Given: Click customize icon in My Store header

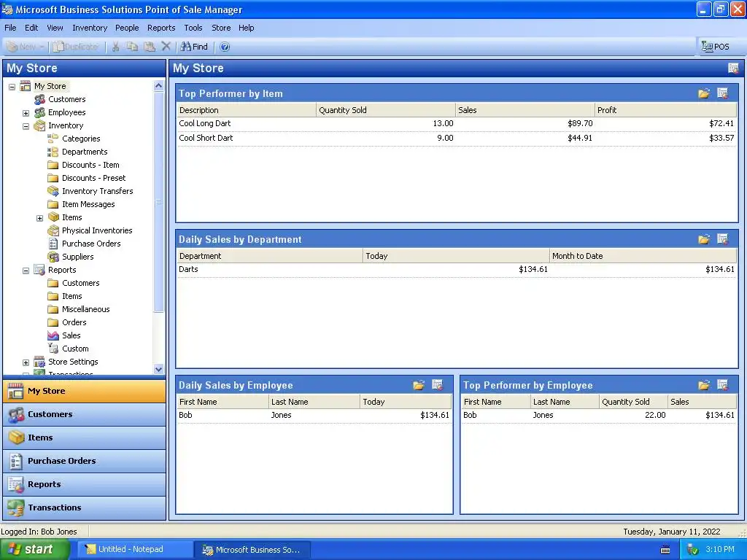Looking at the screenshot, I should 733,68.
